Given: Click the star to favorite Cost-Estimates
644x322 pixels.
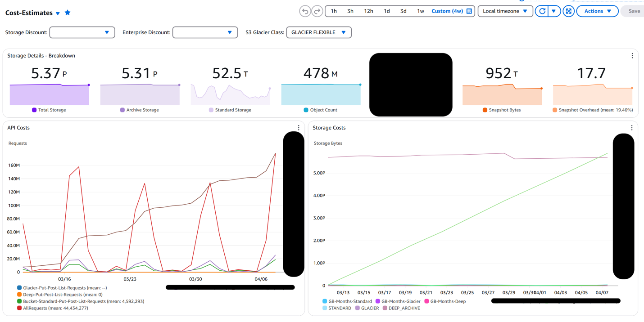Looking at the screenshot, I should click(68, 13).
